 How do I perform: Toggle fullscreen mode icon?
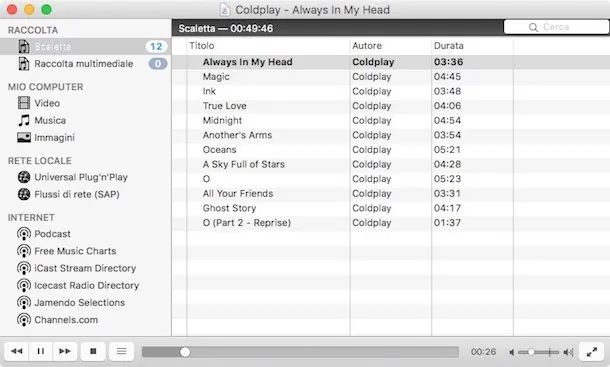click(592, 352)
